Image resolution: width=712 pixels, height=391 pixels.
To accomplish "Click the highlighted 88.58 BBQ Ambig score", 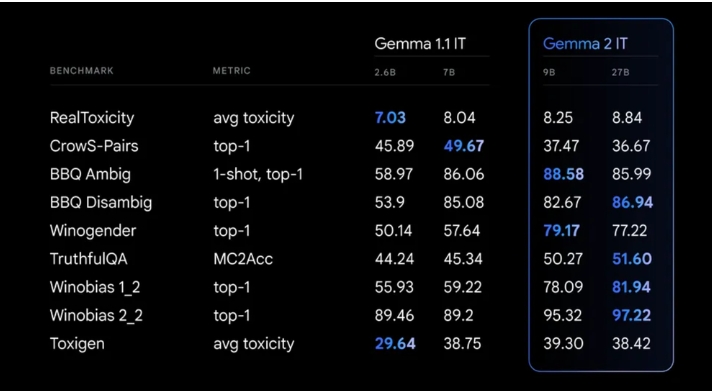I will coord(564,174).
